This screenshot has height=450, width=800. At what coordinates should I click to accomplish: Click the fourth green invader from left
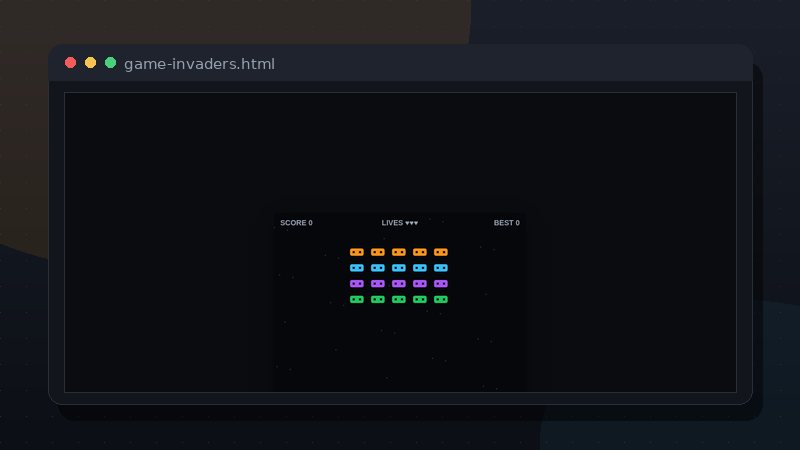tap(419, 299)
